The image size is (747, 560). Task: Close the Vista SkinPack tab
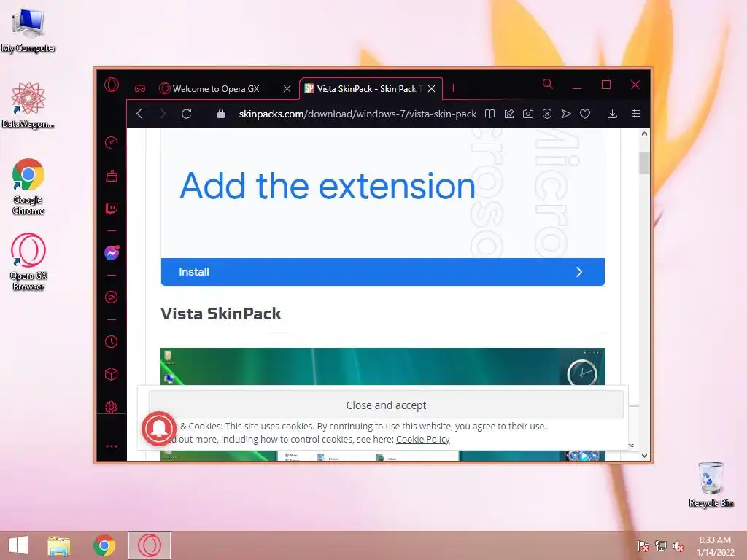[432, 88]
